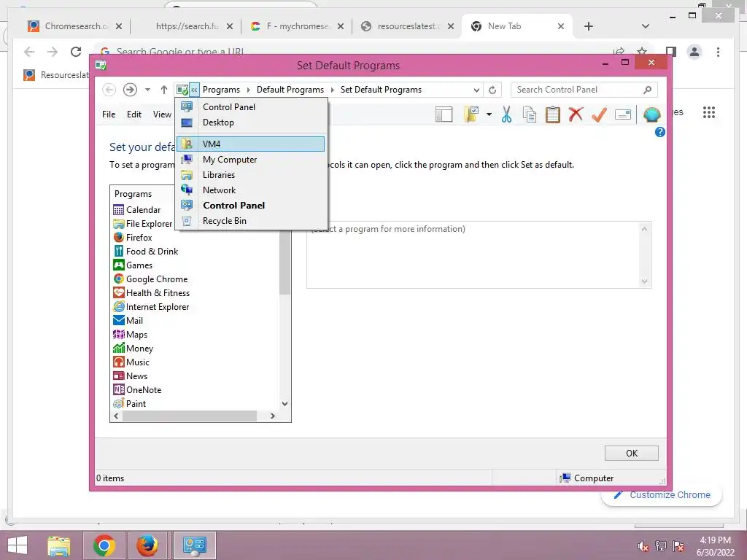Click the programs list scroll right arrow
This screenshot has width=747, height=560.
pyautogui.click(x=273, y=416)
